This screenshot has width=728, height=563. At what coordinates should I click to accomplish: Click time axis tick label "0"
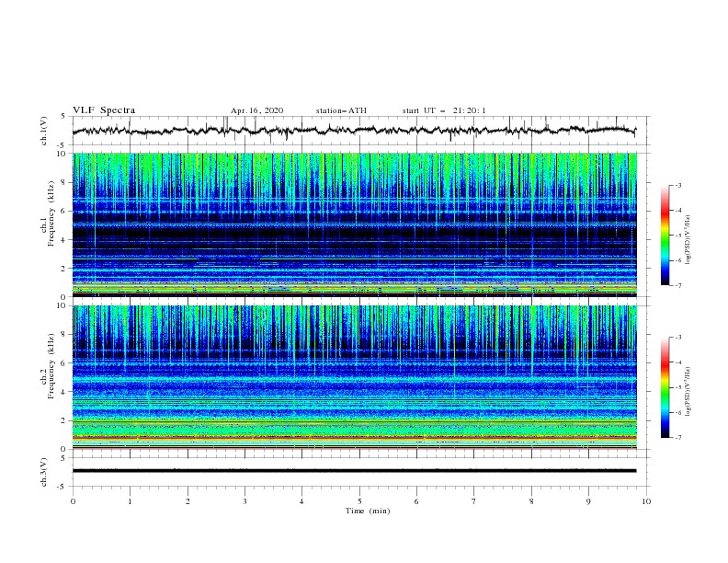coord(73,501)
